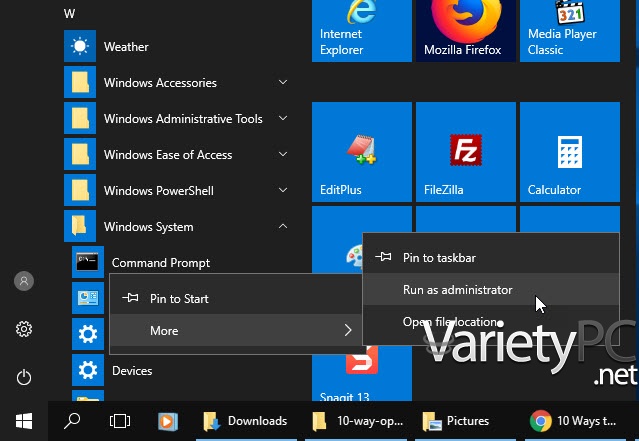Switch to the 10-way-op... folder window
The height and width of the screenshot is (441, 639).
point(356,421)
